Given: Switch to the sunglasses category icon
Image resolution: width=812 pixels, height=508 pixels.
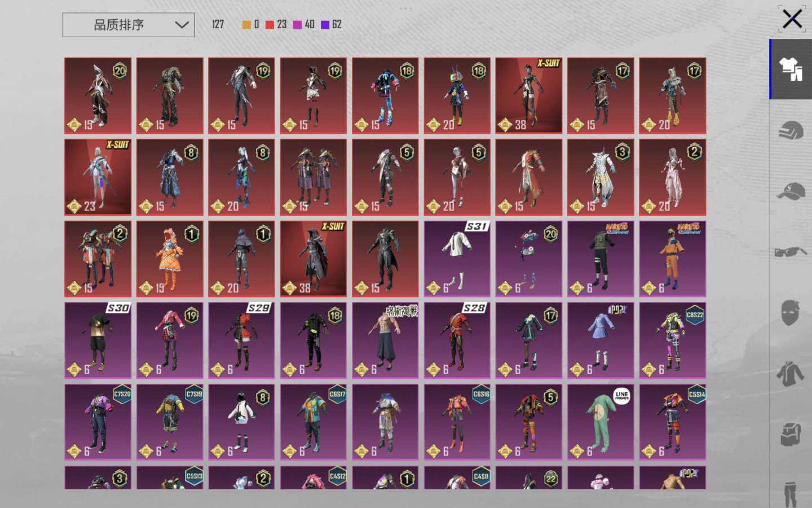Looking at the screenshot, I should pyautogui.click(x=791, y=252).
